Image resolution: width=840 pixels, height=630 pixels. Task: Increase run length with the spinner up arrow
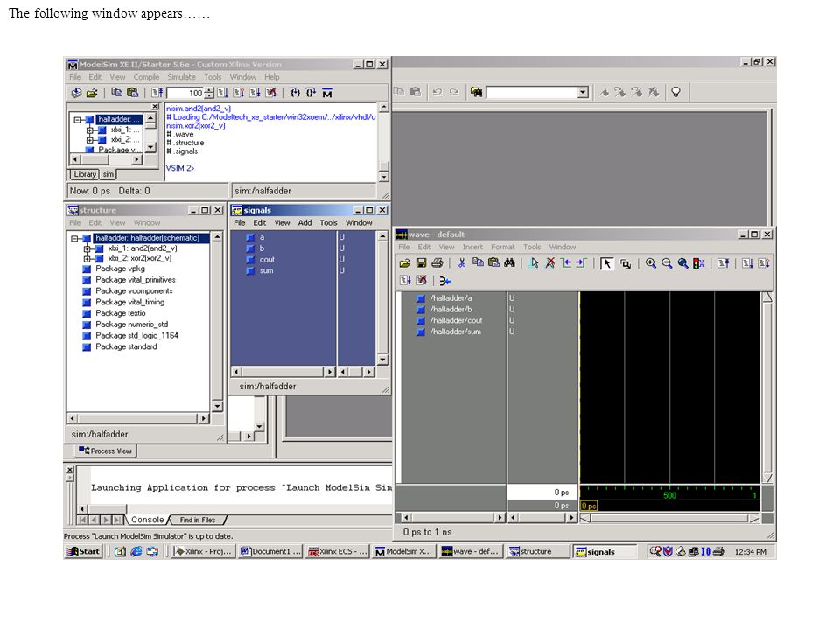click(209, 90)
